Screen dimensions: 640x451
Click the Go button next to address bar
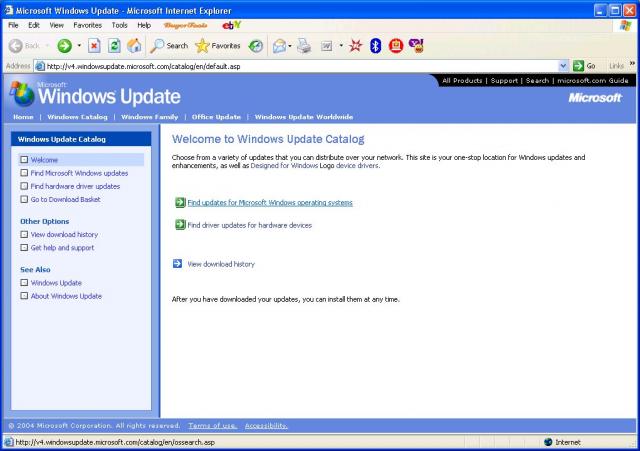(x=584, y=66)
